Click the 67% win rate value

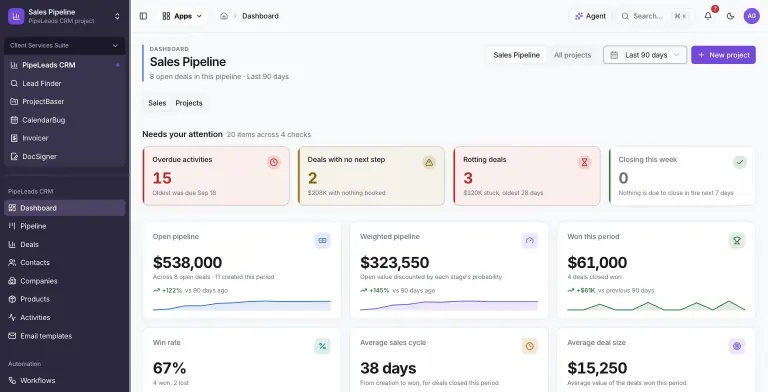click(x=169, y=368)
